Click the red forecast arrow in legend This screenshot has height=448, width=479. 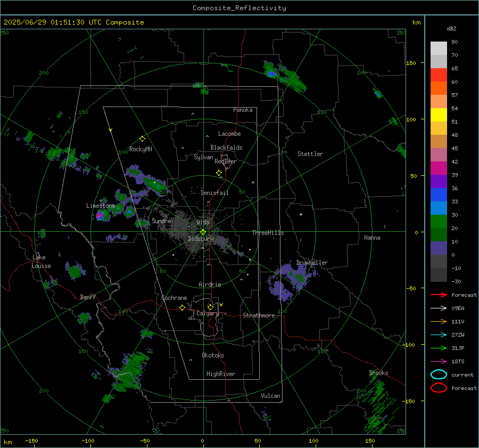tap(439, 295)
